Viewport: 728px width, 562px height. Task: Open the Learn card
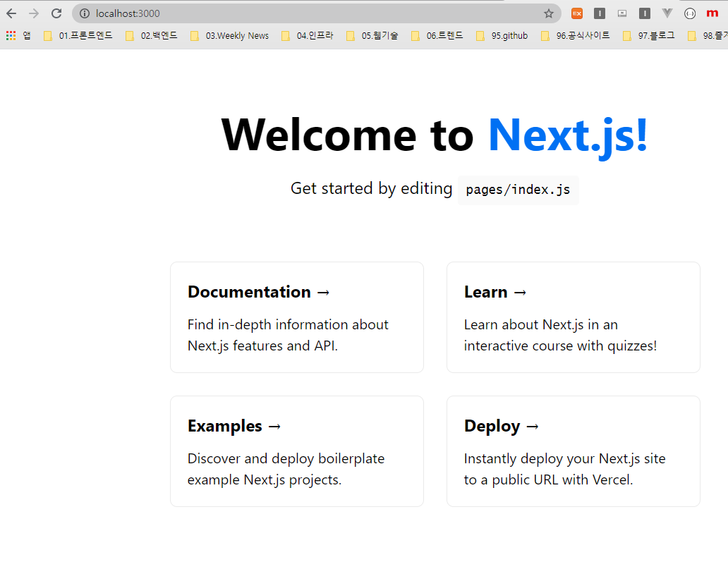tap(574, 317)
